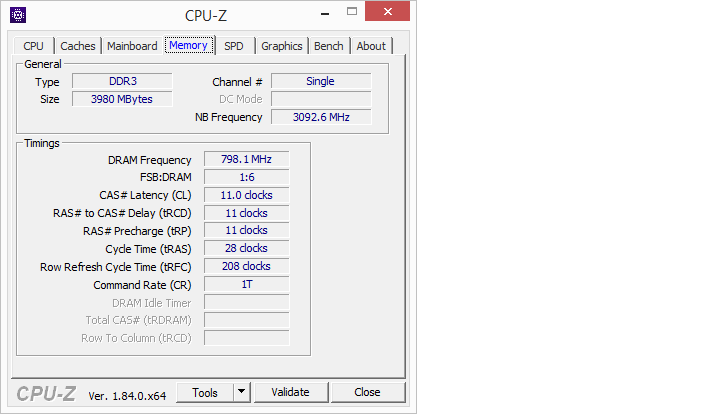Click the memory Type field DDR3

122,81
